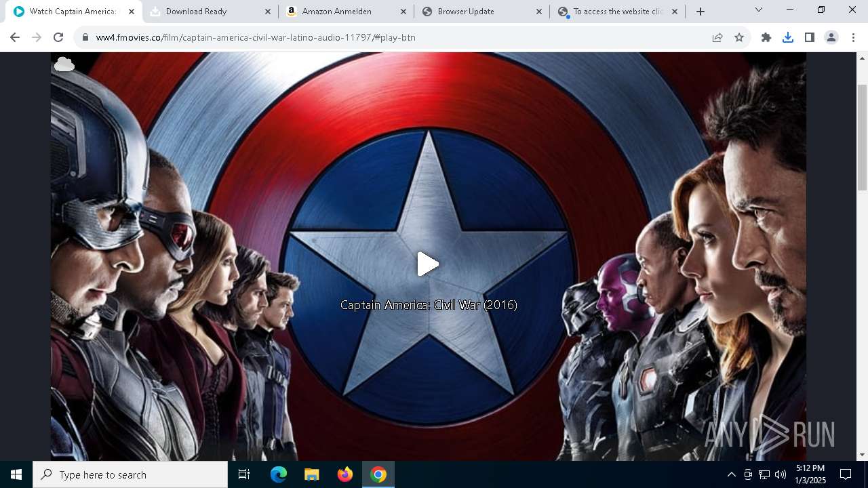Open a new browser tab
868x488 pixels.
coord(701,12)
